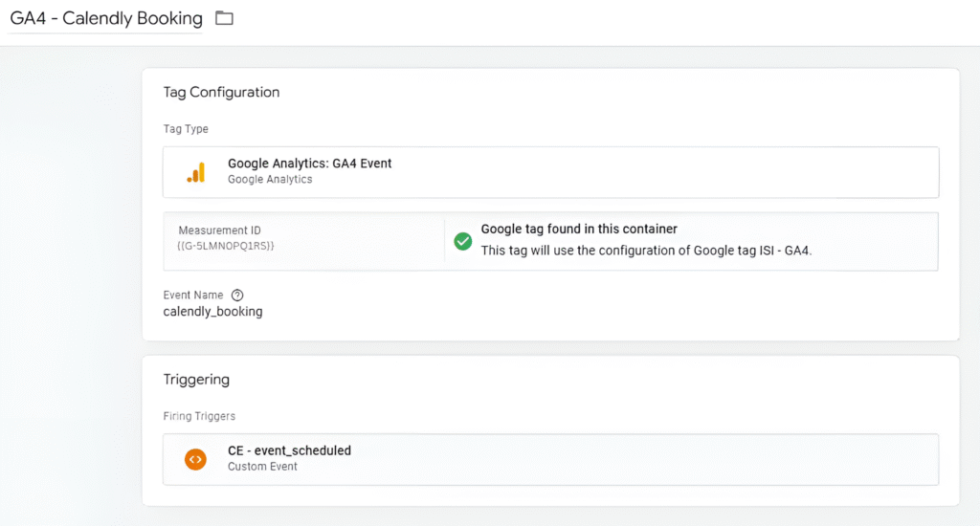Click the green checkmark icon
The image size is (980, 526).
coord(462,241)
